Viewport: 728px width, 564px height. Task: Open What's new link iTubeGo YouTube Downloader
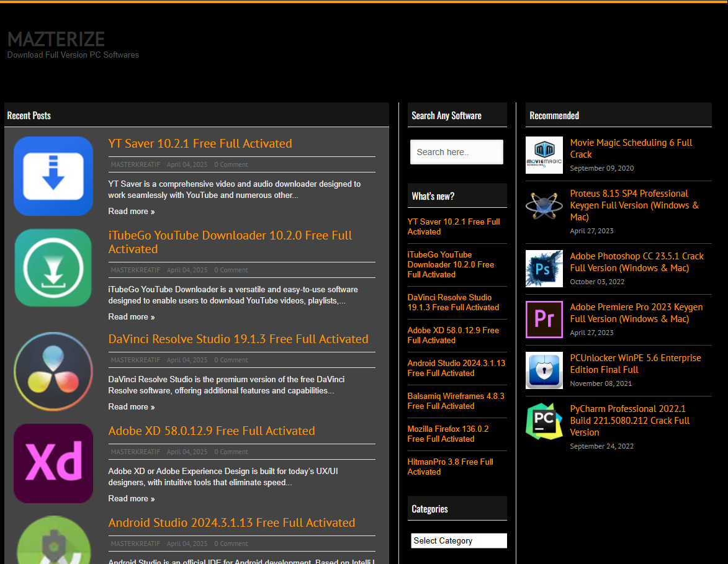point(451,264)
